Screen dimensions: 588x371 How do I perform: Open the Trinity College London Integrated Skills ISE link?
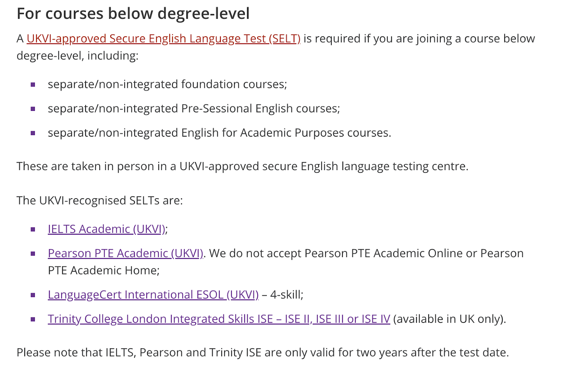pyautogui.click(x=219, y=319)
